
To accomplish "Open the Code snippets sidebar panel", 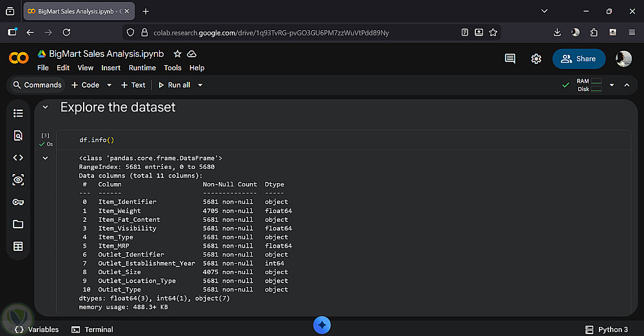I will pos(18,157).
